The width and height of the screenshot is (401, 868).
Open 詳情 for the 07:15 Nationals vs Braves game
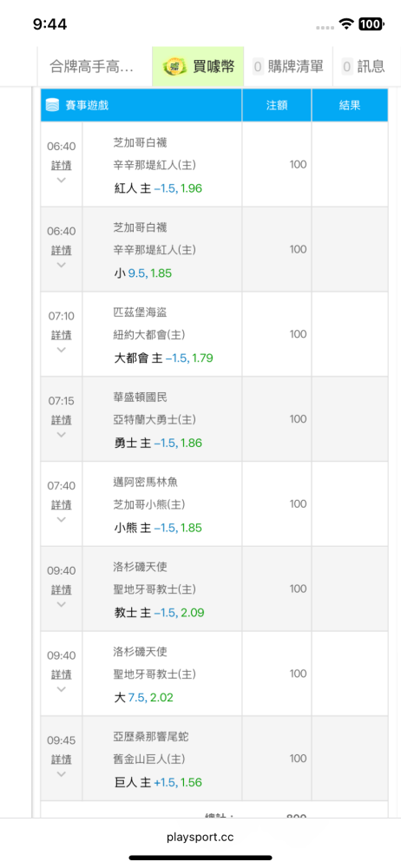[x=62, y=419]
